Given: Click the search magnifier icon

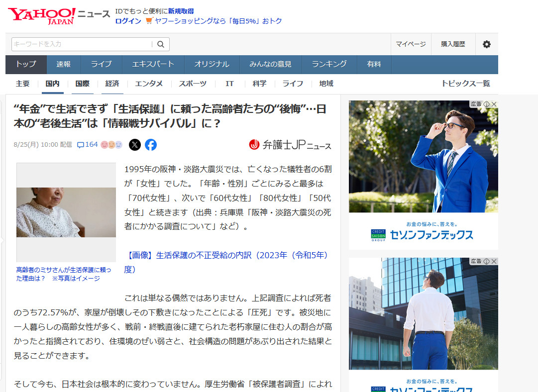Looking at the screenshot, I should coord(161,44).
